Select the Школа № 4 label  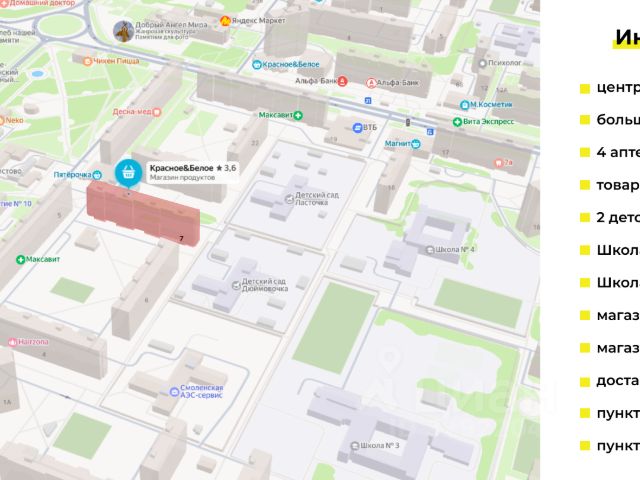coord(455,249)
